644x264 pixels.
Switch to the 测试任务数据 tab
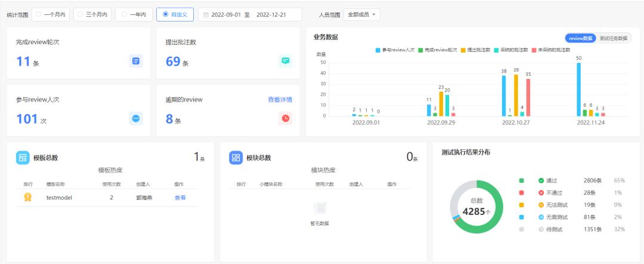[614, 38]
